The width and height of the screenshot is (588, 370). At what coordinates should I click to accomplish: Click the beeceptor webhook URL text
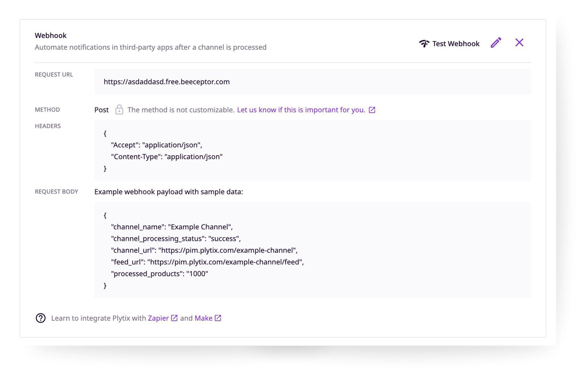coord(167,82)
